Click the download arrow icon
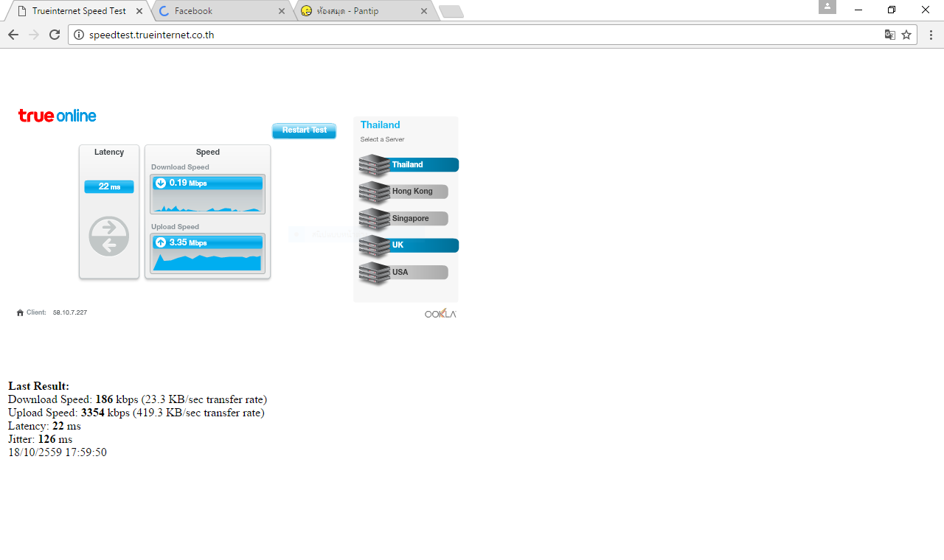This screenshot has height=560, width=944. [161, 183]
